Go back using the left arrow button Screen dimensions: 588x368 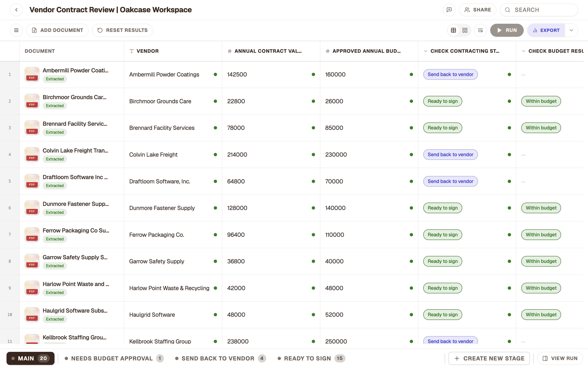coord(16,10)
